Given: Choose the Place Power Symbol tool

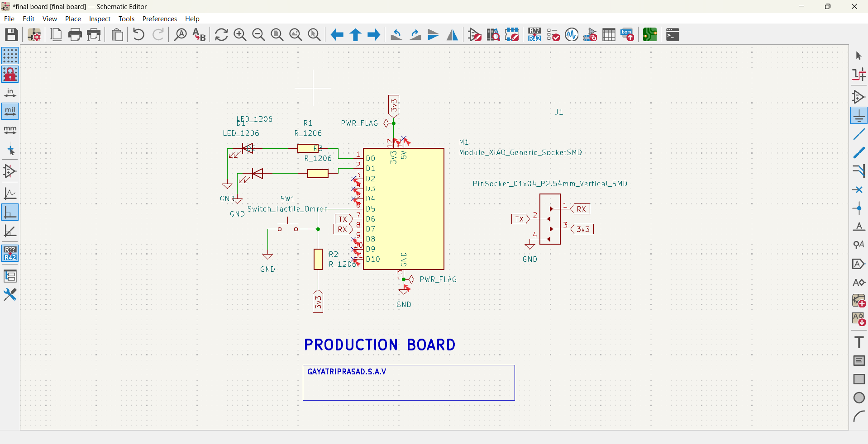Looking at the screenshot, I should click(859, 115).
